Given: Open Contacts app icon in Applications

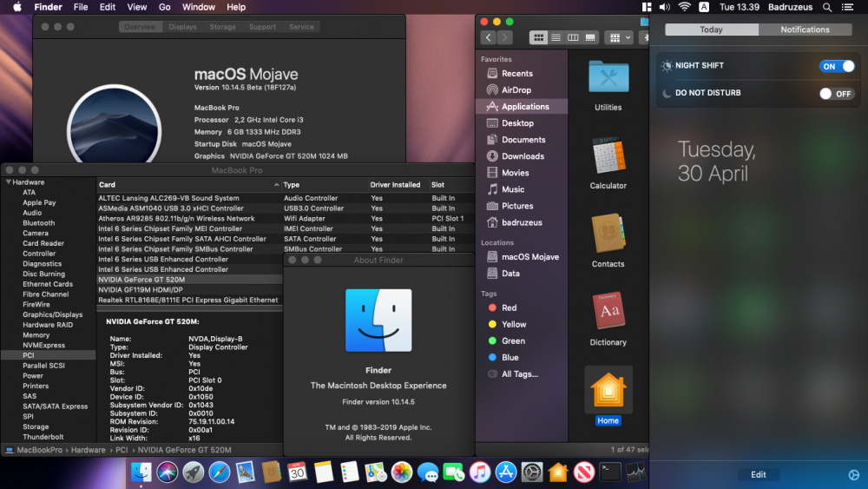Looking at the screenshot, I should [x=608, y=234].
